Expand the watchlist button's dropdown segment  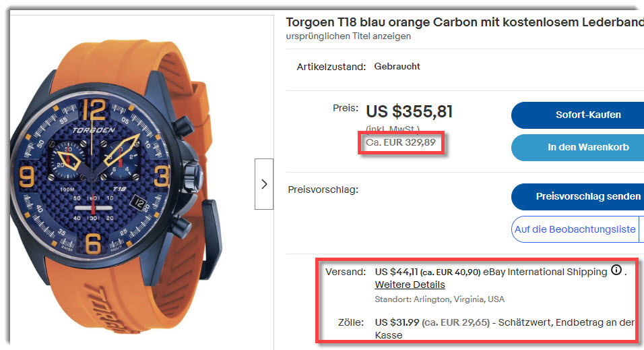point(641,229)
